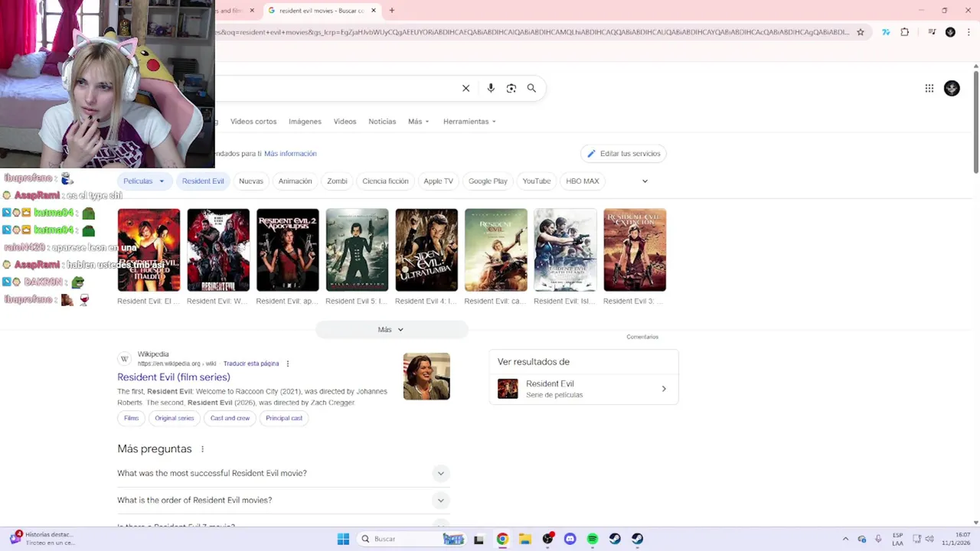Open volume control in system tray
The image size is (980, 551).
click(x=931, y=539)
